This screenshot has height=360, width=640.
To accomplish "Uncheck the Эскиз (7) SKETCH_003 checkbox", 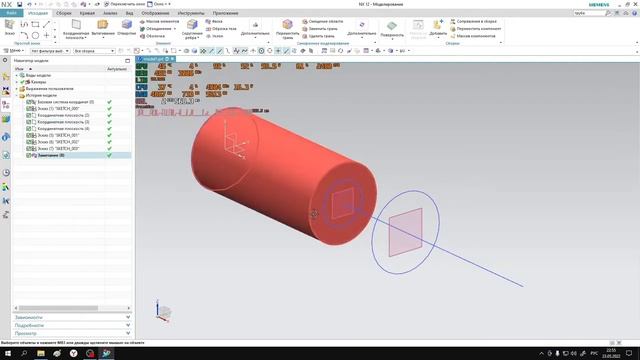I will pyautogui.click(x=29, y=149).
